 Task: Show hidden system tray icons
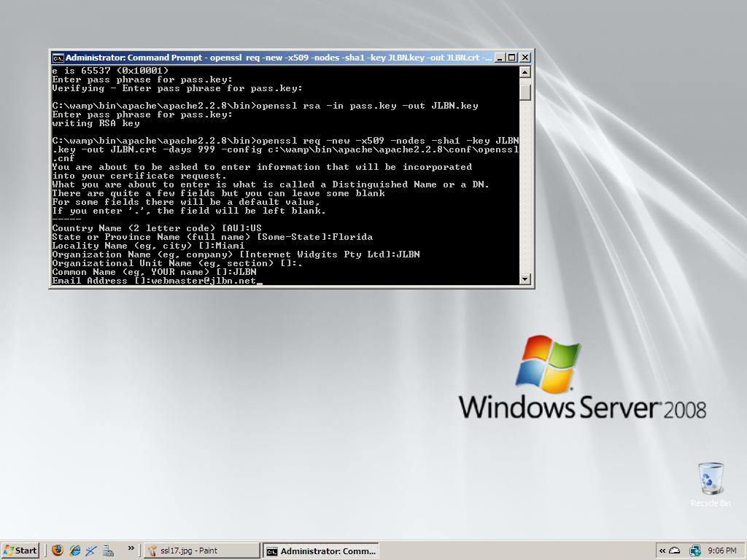(662, 551)
